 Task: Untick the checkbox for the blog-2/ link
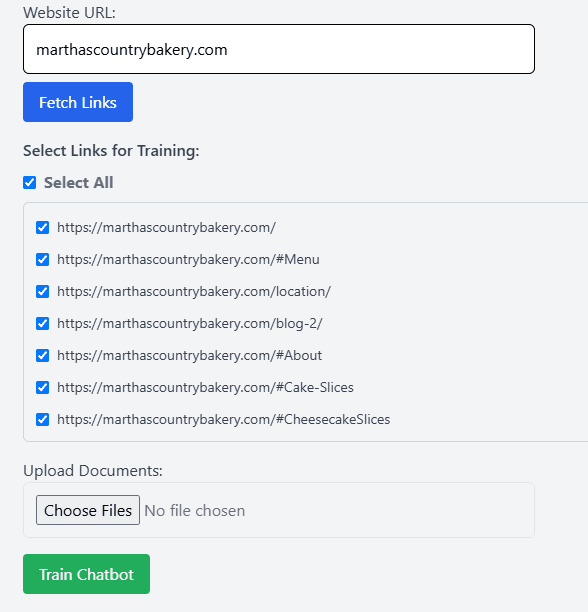pyautogui.click(x=43, y=323)
